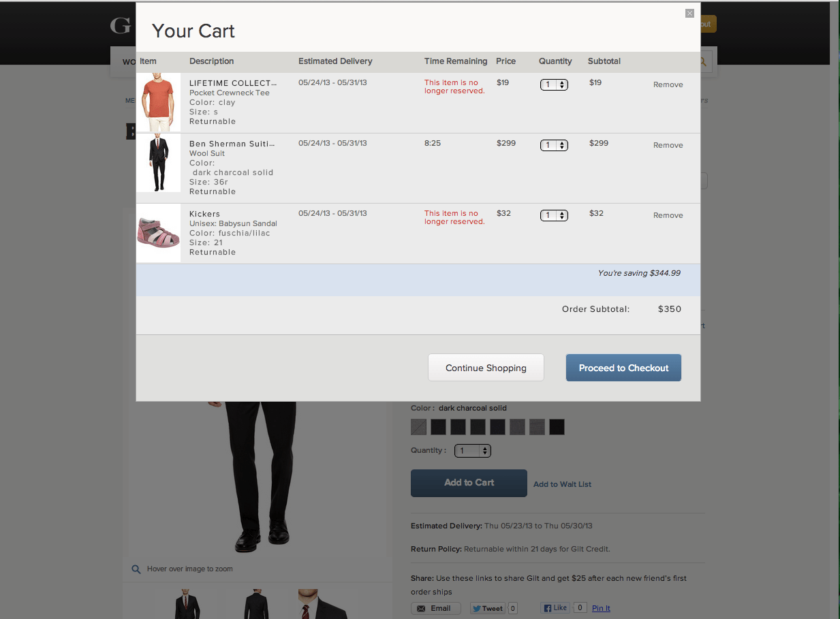Proceed to Checkout
The width and height of the screenshot is (840, 619).
623,367
